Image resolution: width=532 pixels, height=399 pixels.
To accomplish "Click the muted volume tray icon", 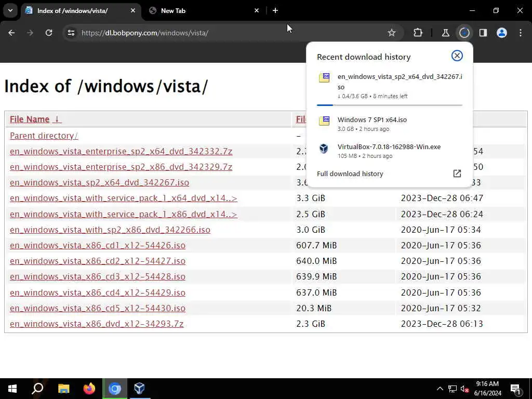I will point(464,389).
